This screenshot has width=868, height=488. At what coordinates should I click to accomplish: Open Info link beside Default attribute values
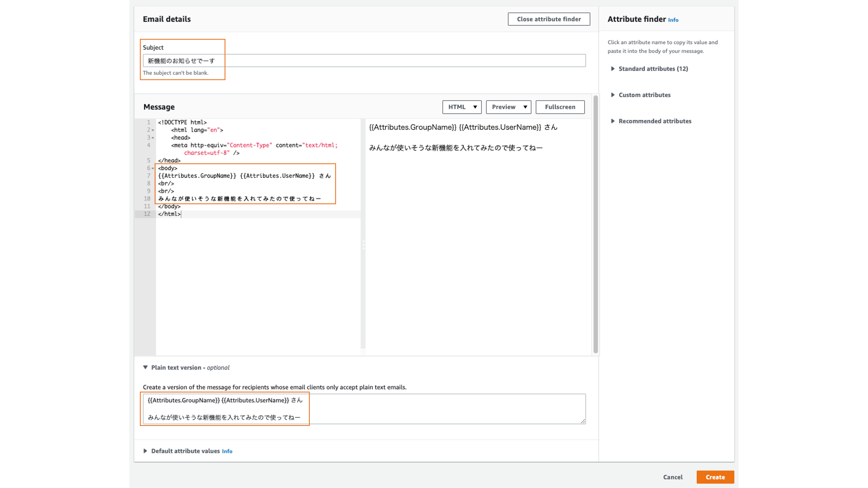coord(227,451)
